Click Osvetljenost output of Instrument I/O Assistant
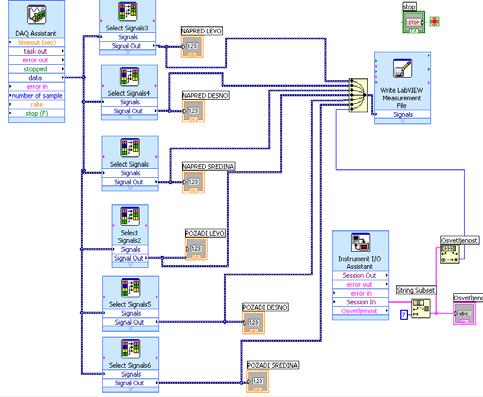 tap(360, 311)
